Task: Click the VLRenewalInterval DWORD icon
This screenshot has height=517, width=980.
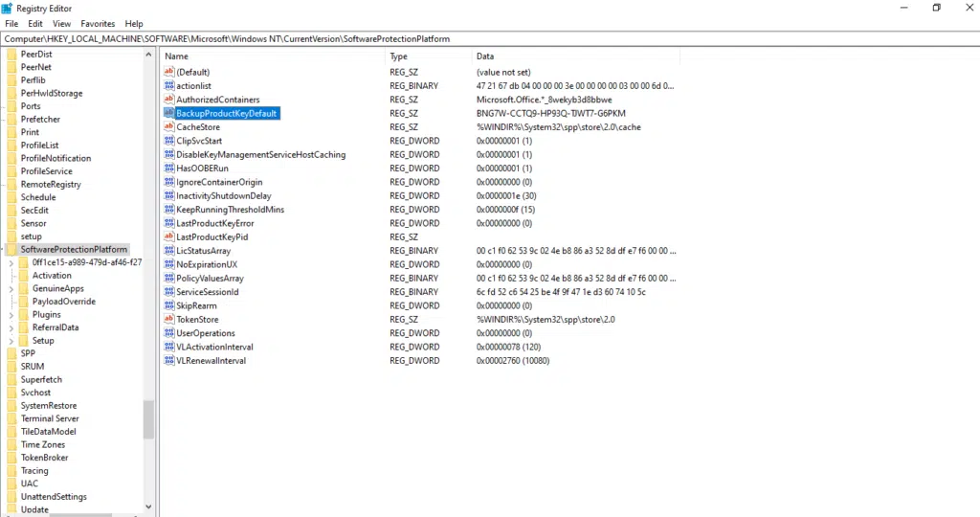Action: click(x=168, y=361)
